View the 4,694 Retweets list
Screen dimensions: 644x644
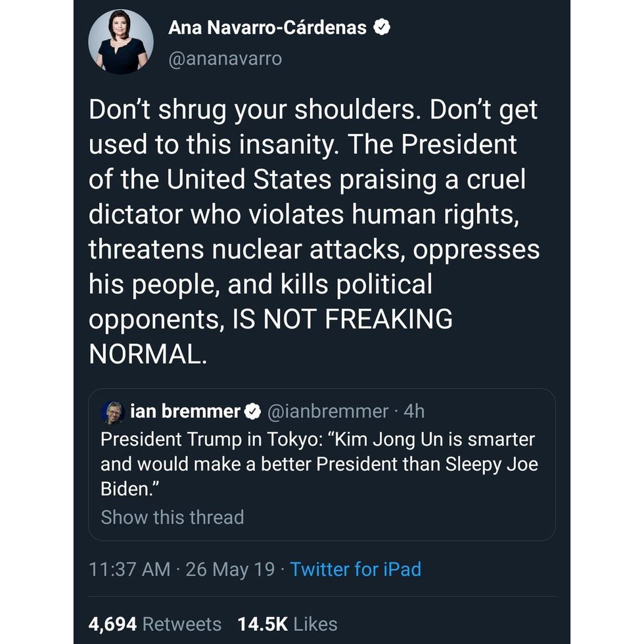pyautogui.click(x=154, y=624)
